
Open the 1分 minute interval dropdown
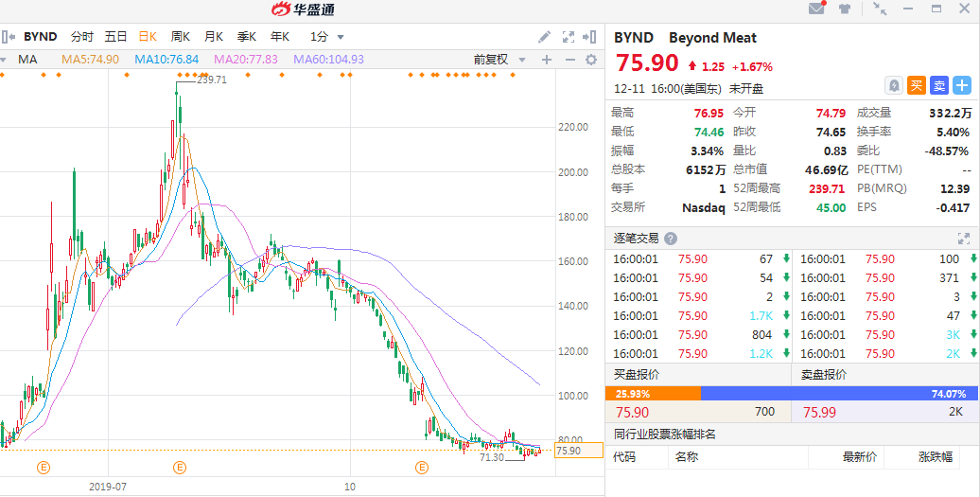pyautogui.click(x=327, y=37)
